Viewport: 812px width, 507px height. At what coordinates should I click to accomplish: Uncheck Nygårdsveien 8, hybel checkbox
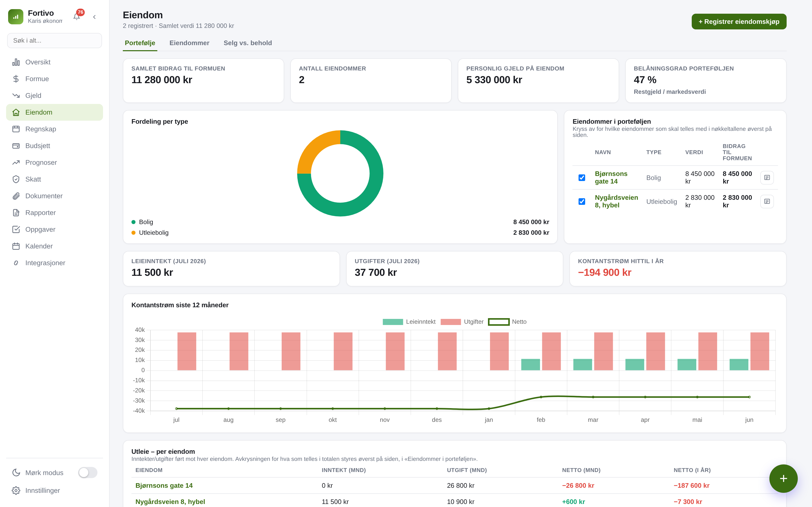tap(582, 201)
